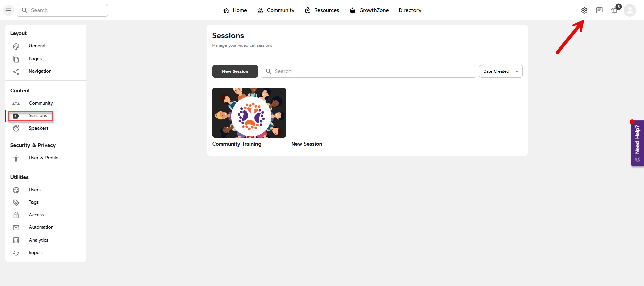The width and height of the screenshot is (644, 286).
Task: Click the Tags icon in Utilities
Action: pyautogui.click(x=16, y=202)
